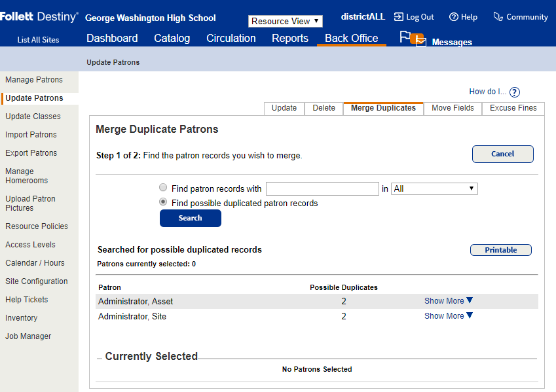Open the Circulation menu
Screen dimensions: 556x392
pos(231,38)
